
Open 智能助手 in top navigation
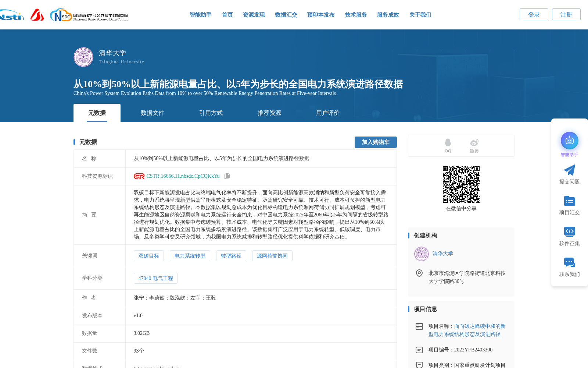tap(200, 15)
